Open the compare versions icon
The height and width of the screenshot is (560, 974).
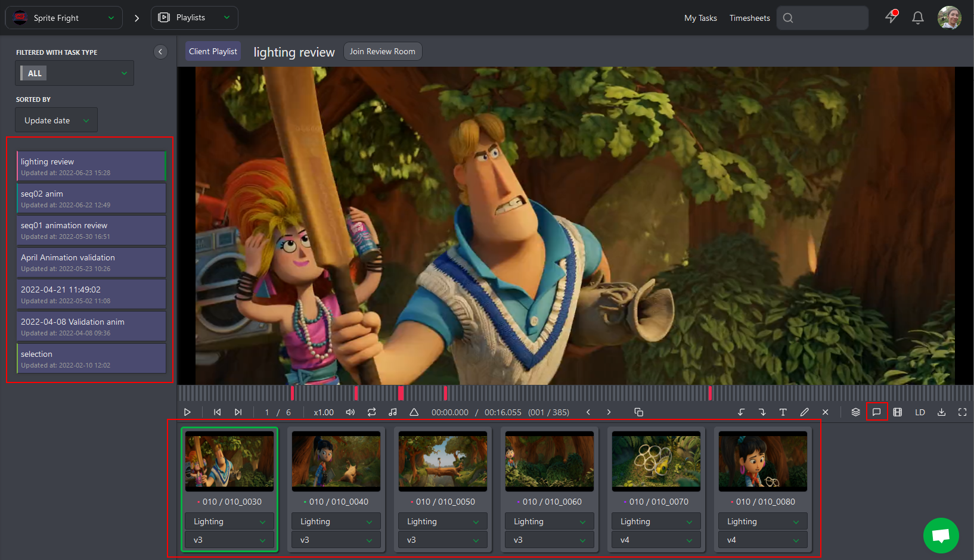638,412
